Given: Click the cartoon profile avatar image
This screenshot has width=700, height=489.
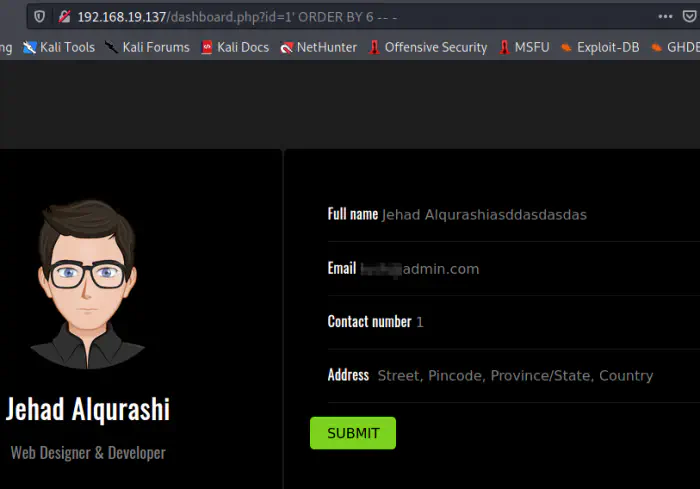Looking at the screenshot, I should click(x=88, y=284).
